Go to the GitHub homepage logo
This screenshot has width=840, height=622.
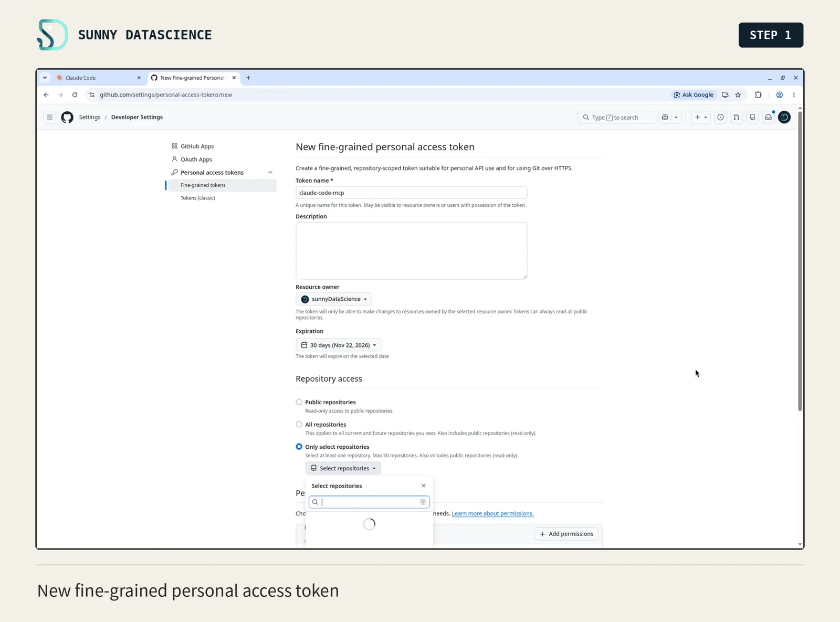coord(67,117)
